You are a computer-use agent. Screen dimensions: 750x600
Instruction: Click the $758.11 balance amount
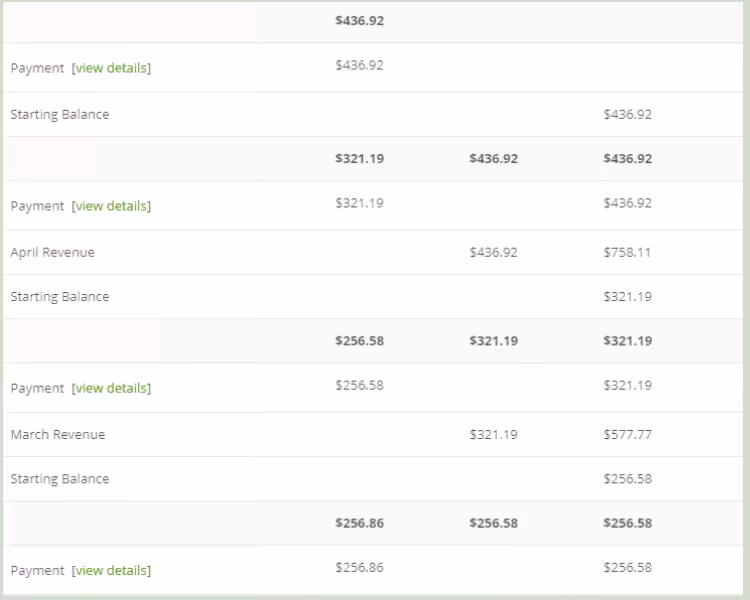(x=627, y=252)
